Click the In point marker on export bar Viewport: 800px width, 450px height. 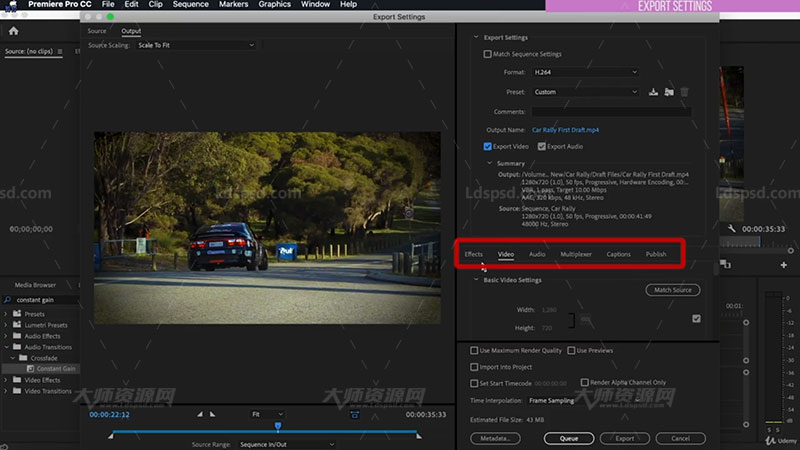(111, 436)
